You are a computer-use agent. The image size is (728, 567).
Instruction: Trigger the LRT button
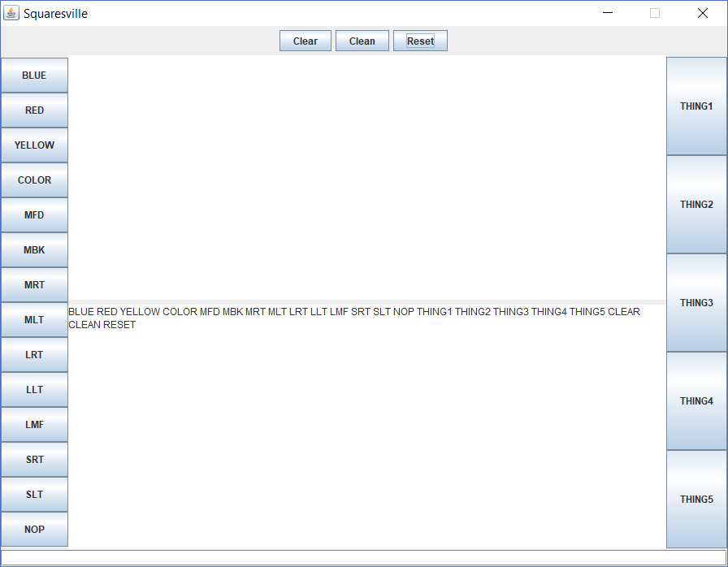(x=34, y=355)
